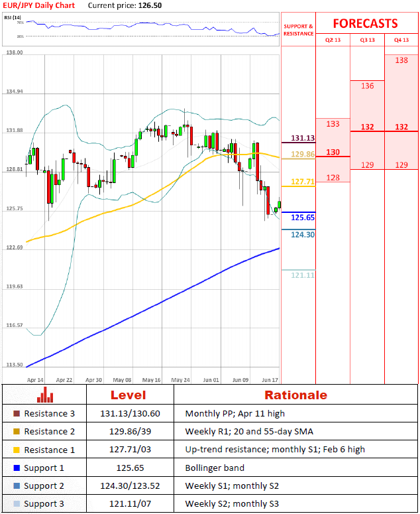Click the rationale 'Weekly S1; monthly S2'

point(232,486)
